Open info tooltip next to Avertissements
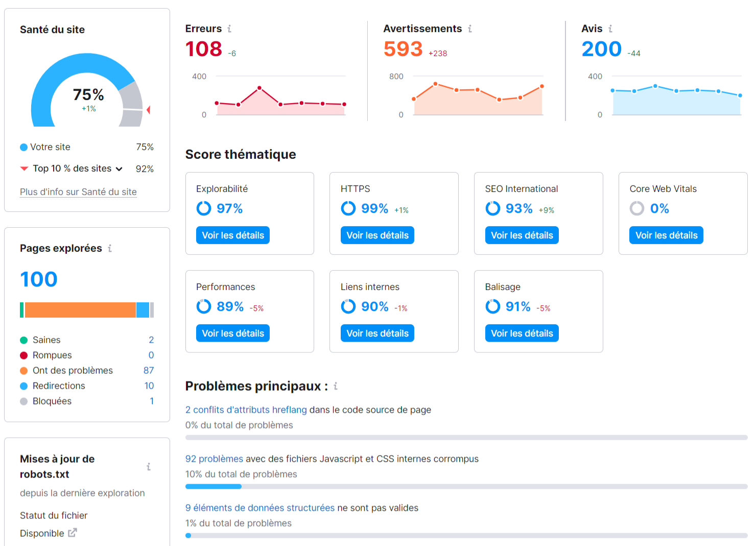This screenshot has height=546, width=756. pyautogui.click(x=469, y=29)
